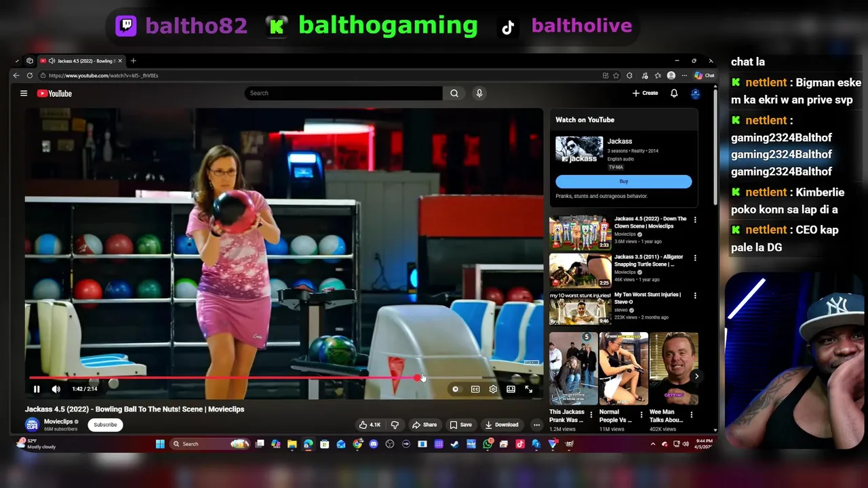Click the YouTube search magnifier button
Viewport: 868px width, 488px height.
click(454, 94)
